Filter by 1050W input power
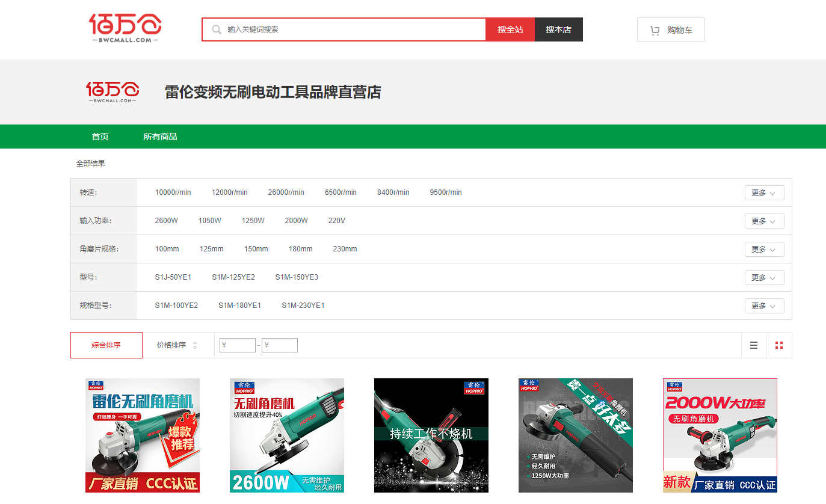826x504 pixels. coord(210,221)
